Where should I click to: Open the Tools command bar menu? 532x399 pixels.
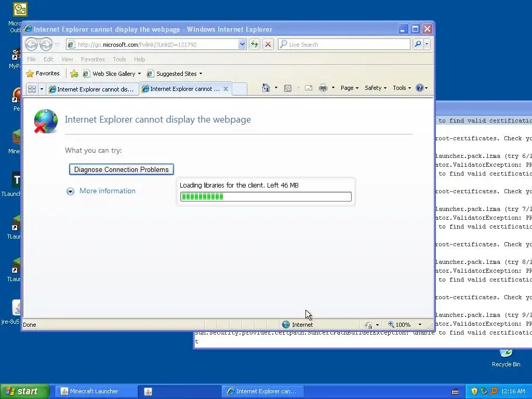[402, 88]
